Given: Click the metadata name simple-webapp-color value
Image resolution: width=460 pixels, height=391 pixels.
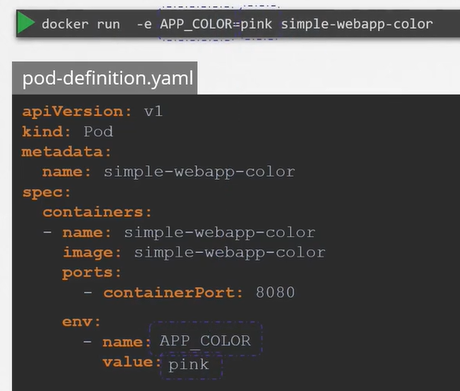Looking at the screenshot, I should pyautogui.click(x=199, y=172).
